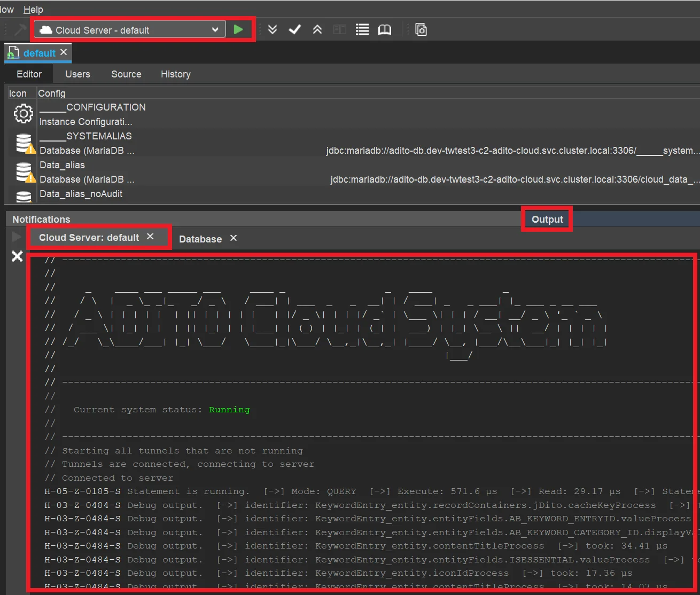Click the X clear icon in Output sidebar
Image resolution: width=700 pixels, height=595 pixels.
[17, 256]
